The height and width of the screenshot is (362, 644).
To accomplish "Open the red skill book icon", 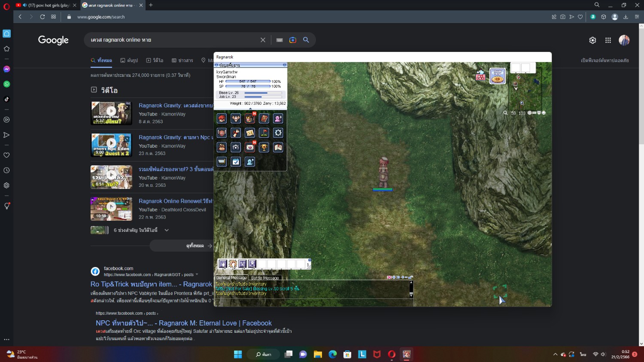I will pyautogui.click(x=264, y=119).
